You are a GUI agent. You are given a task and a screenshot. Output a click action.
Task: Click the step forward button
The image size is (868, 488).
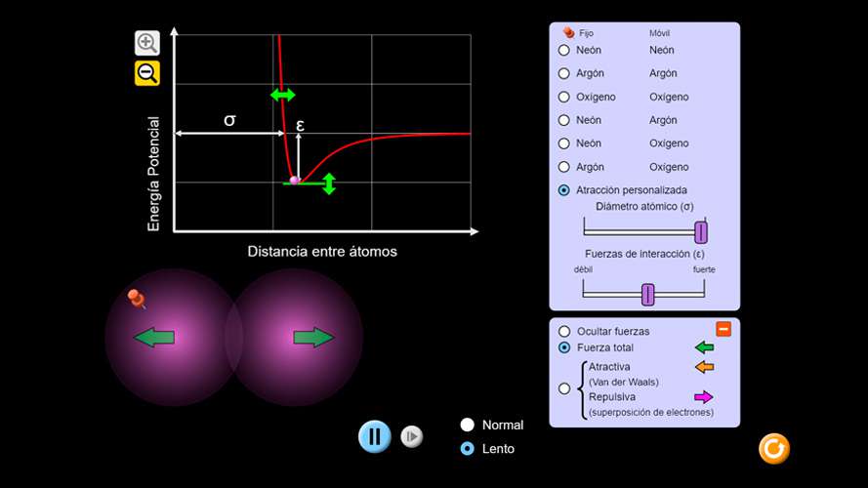pos(412,436)
